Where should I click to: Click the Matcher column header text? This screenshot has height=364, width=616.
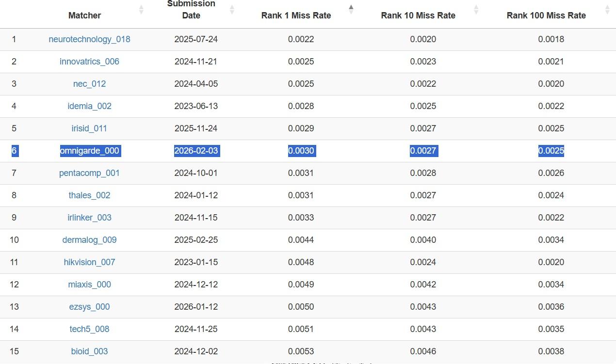(x=84, y=16)
